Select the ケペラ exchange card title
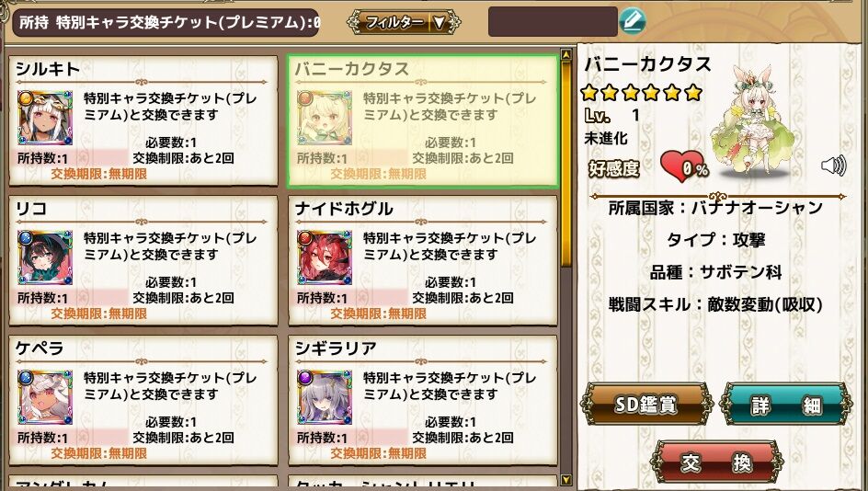This screenshot has width=868, height=491. (x=40, y=348)
